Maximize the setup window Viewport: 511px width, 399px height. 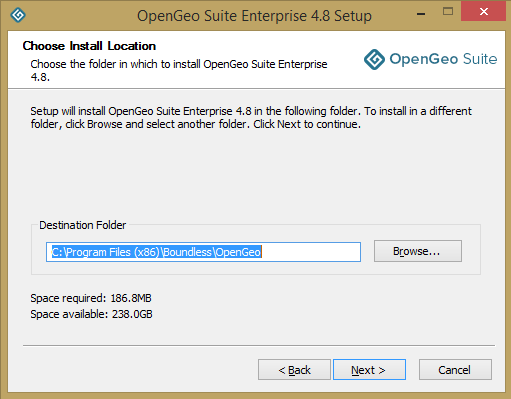[448, 12]
